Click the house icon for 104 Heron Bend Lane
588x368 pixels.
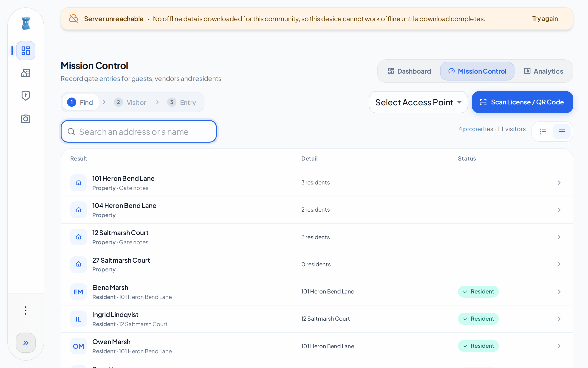click(x=79, y=210)
